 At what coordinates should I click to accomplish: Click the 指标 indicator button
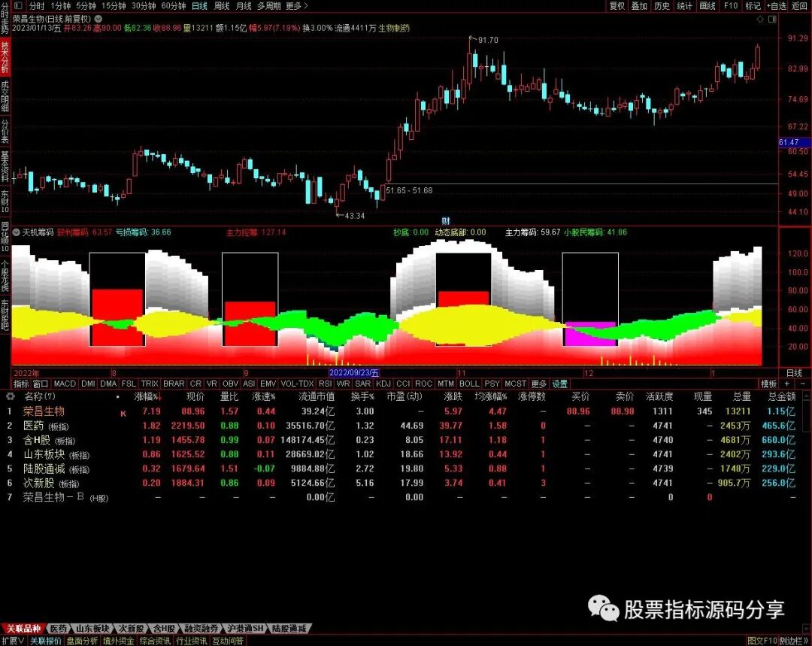pyautogui.click(x=21, y=384)
